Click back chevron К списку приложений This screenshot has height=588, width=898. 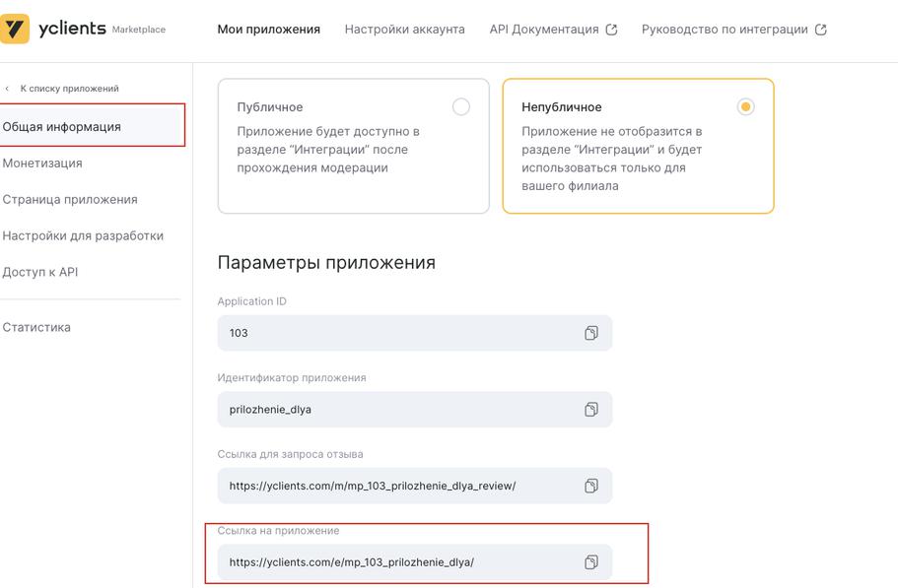point(8,89)
